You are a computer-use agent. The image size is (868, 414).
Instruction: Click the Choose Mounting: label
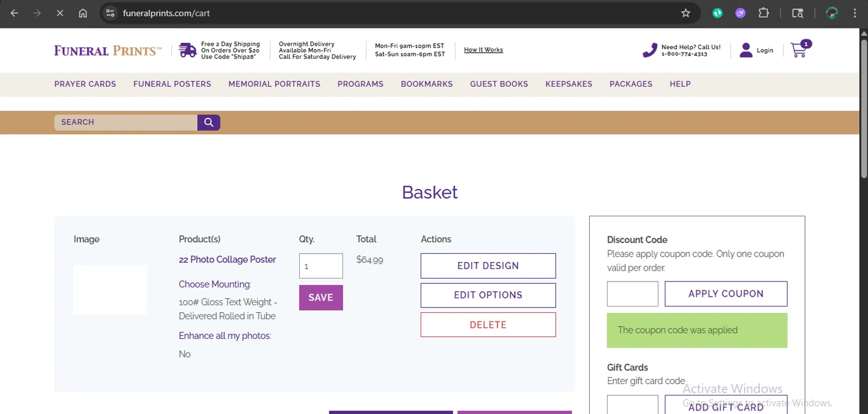point(215,284)
